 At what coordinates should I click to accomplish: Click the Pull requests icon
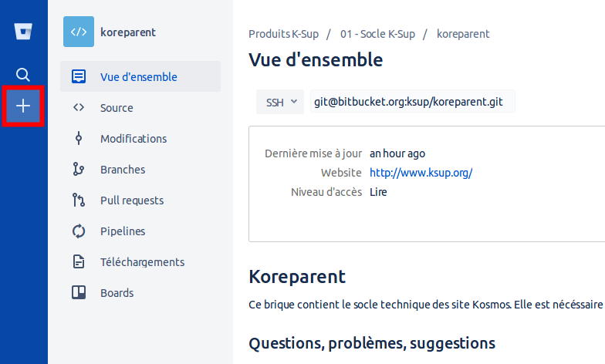[x=79, y=200]
